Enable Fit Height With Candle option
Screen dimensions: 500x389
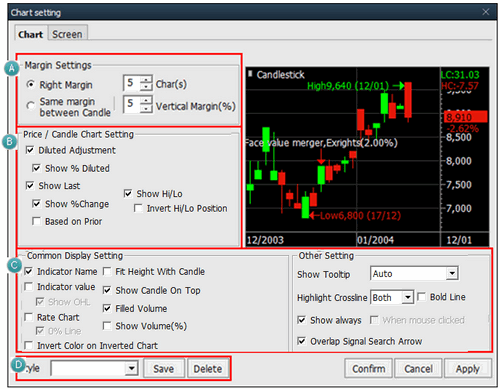[107, 272]
